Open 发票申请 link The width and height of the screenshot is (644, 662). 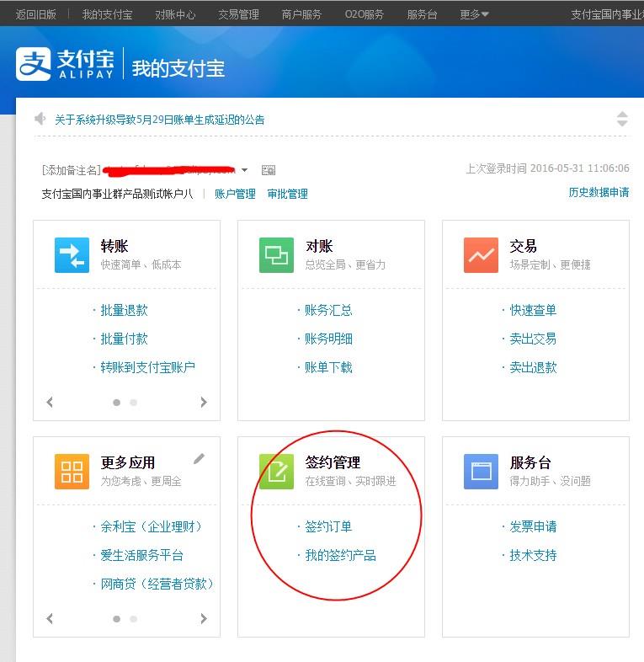(533, 526)
